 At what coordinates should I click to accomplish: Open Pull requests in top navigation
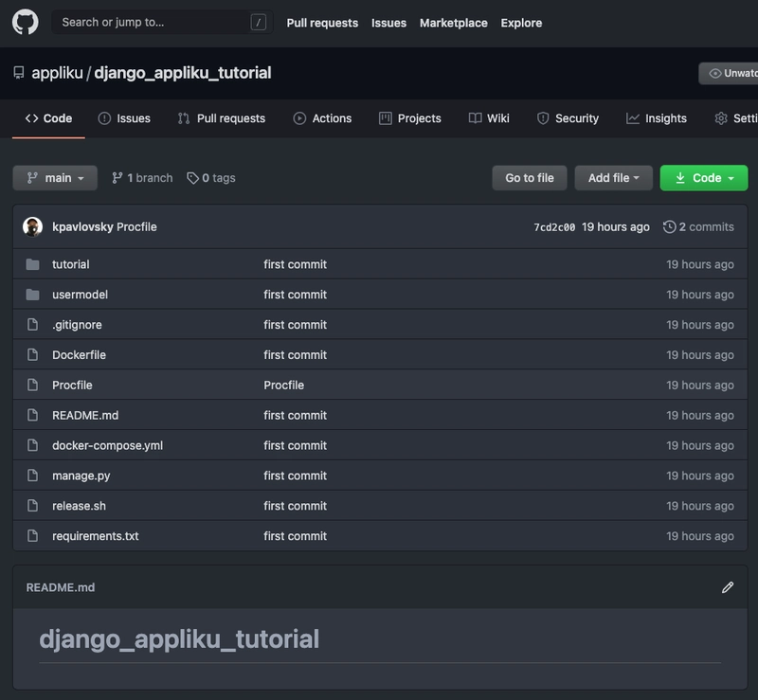[322, 23]
